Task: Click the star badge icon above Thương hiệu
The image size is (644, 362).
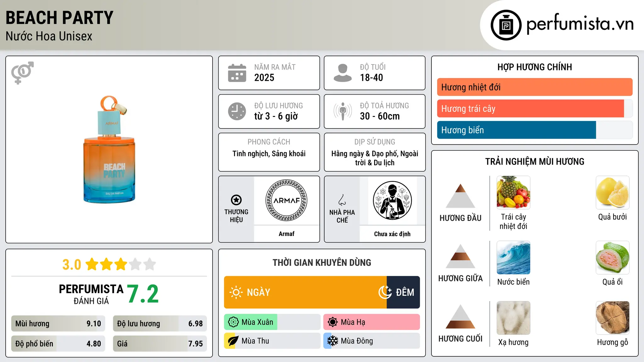Action: click(x=236, y=200)
